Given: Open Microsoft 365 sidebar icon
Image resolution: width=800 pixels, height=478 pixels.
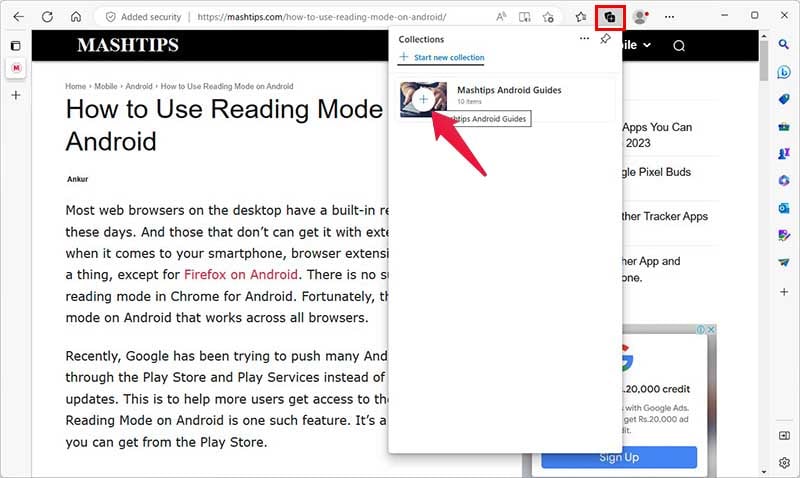Looking at the screenshot, I should [x=784, y=180].
